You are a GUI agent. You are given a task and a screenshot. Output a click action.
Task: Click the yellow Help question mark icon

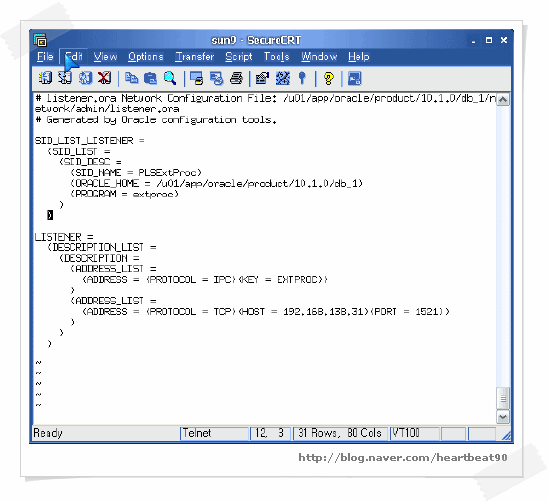329,78
